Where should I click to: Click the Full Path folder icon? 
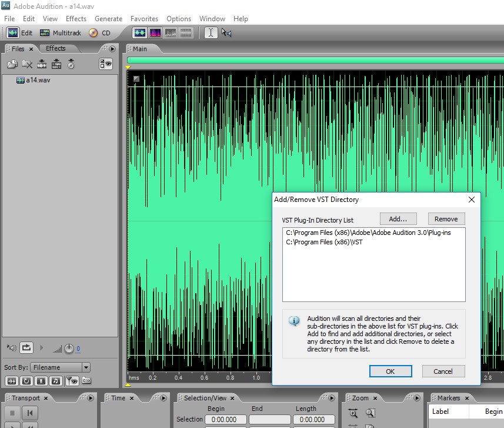[x=86, y=381]
